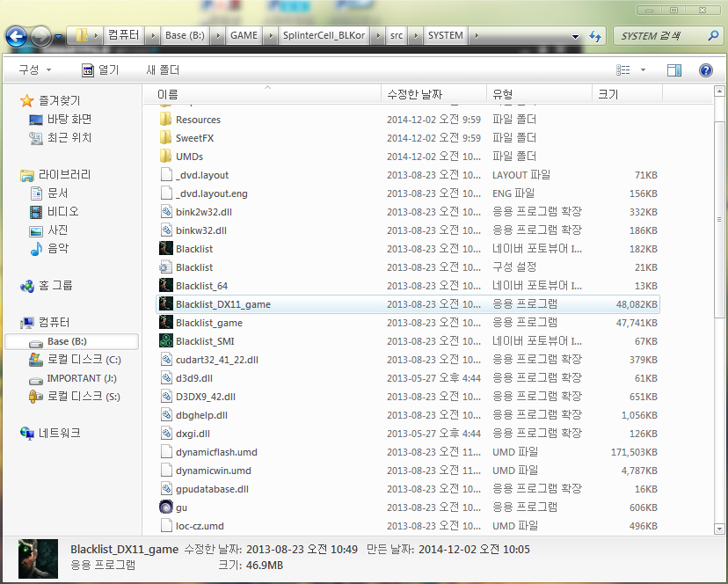Image resolution: width=728 pixels, height=584 pixels.
Task: Select Blacklist image file icon at 182KB
Action: tap(166, 249)
